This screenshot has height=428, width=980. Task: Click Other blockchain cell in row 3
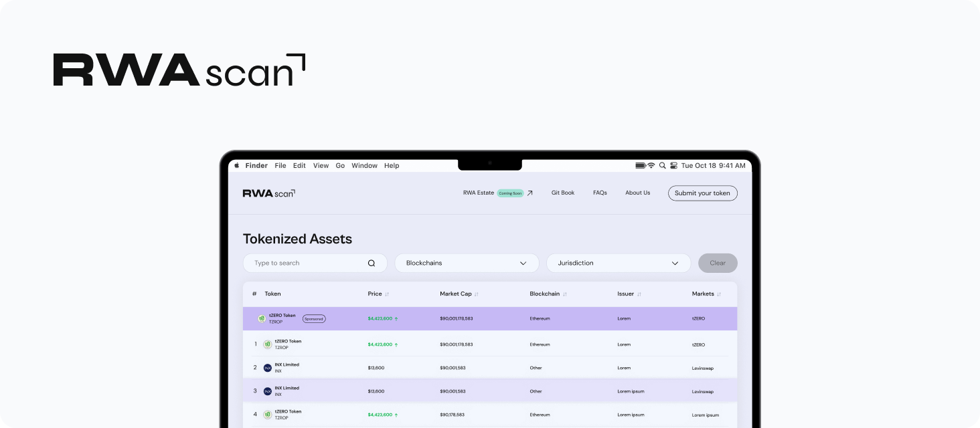[x=536, y=392]
